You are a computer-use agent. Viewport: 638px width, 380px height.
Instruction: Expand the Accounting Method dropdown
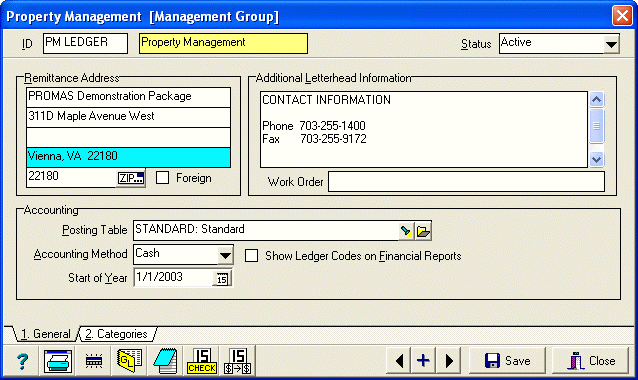[x=225, y=256]
